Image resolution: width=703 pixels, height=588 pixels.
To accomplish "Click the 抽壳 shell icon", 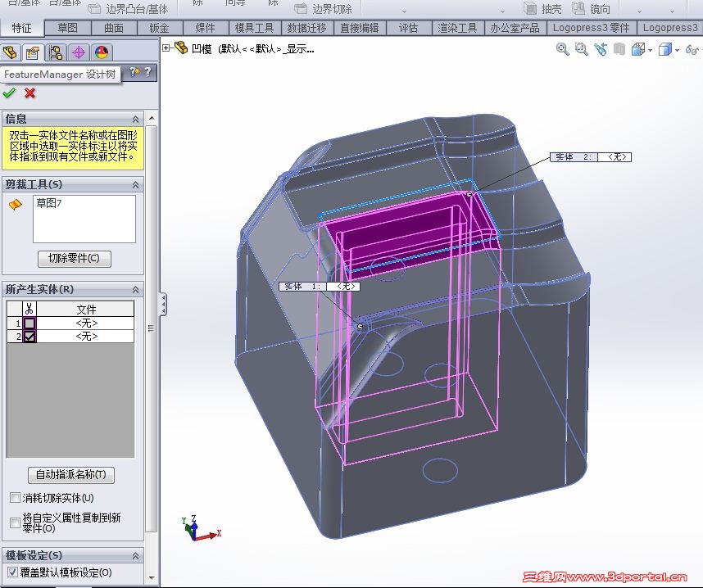I will pos(530,8).
